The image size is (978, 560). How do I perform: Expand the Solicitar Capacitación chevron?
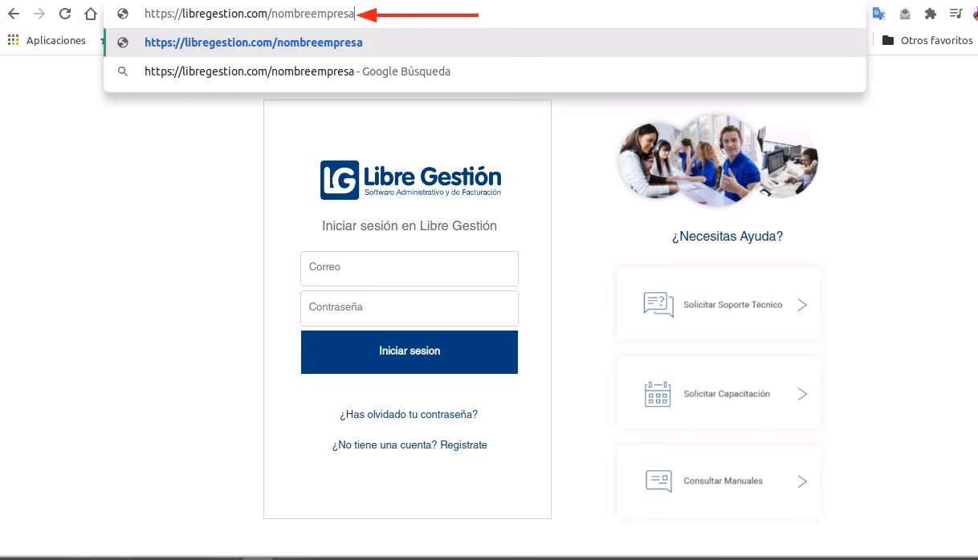[x=802, y=393]
